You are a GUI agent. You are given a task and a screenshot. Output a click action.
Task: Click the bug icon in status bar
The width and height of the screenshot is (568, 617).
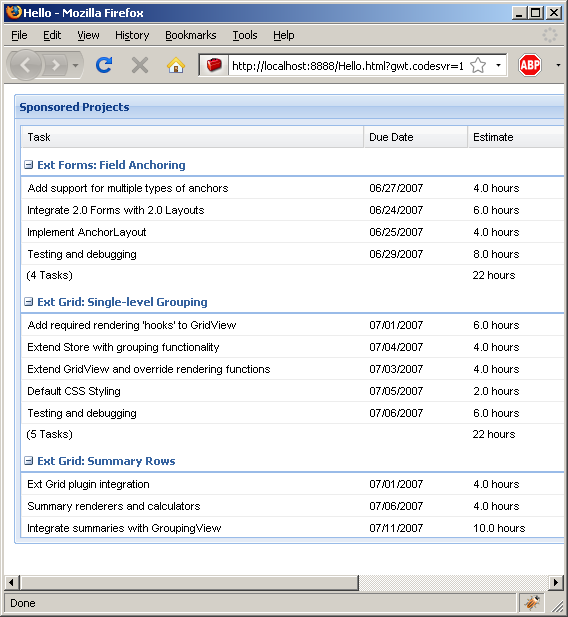532,602
